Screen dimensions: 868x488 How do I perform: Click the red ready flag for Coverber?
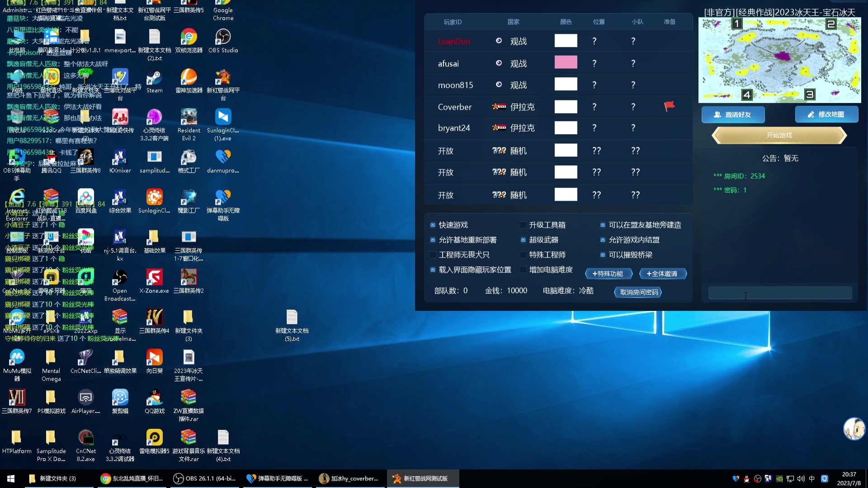click(669, 107)
